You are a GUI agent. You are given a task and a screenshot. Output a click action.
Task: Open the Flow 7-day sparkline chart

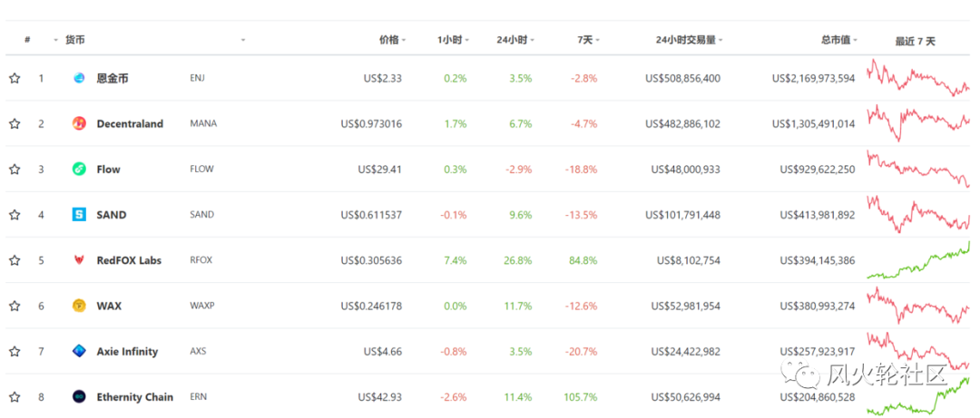918,169
